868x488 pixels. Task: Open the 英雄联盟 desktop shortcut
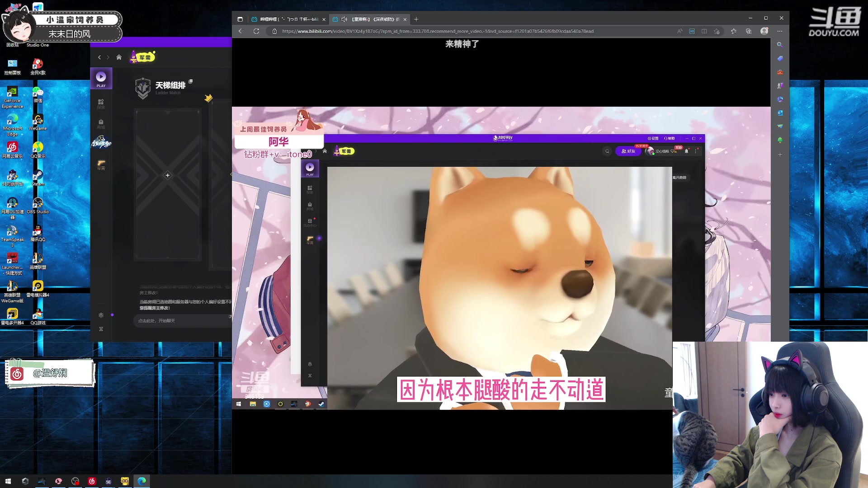point(38,261)
